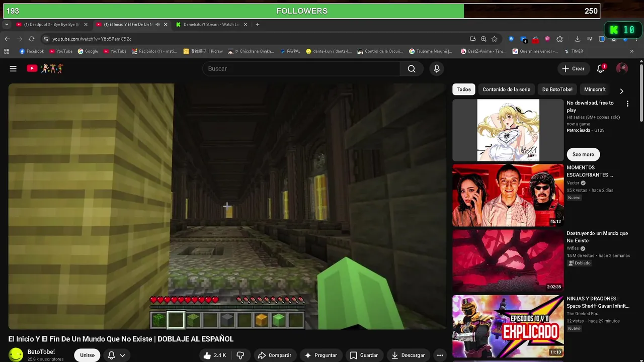The image size is (644, 362).
Task: Open the browser zoom magnifier icon
Action: [484, 39]
